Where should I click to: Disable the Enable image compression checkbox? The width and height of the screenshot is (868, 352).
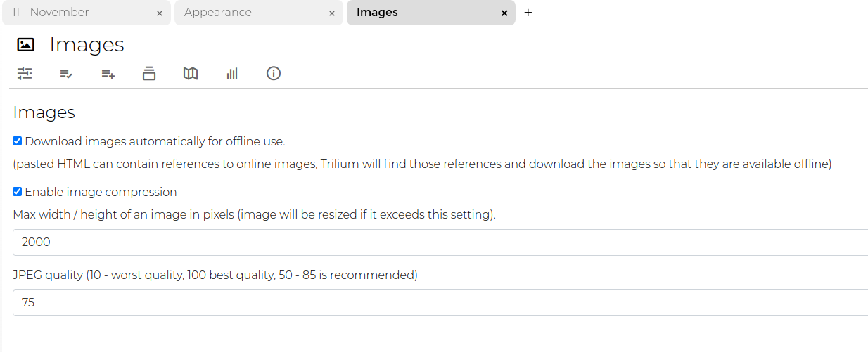coord(18,192)
